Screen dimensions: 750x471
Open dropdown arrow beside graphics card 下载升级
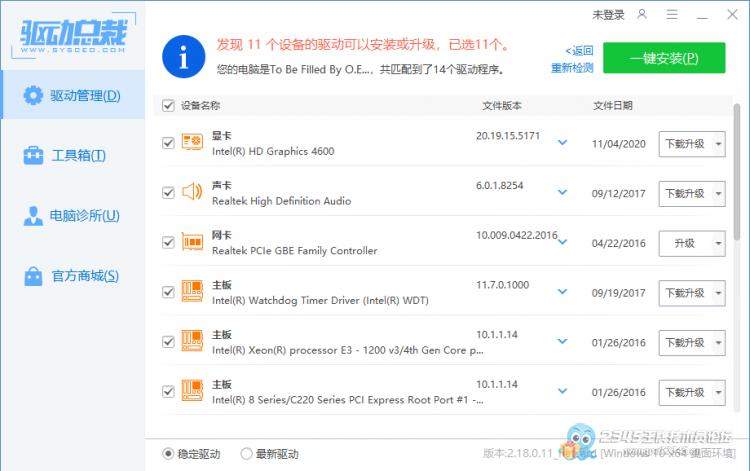(718, 144)
